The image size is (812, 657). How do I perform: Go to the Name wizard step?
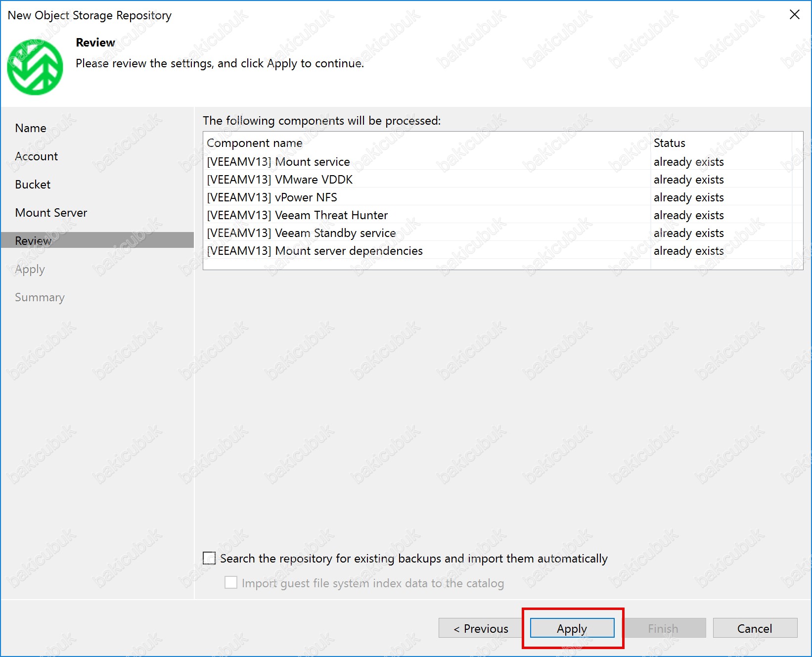[31, 128]
